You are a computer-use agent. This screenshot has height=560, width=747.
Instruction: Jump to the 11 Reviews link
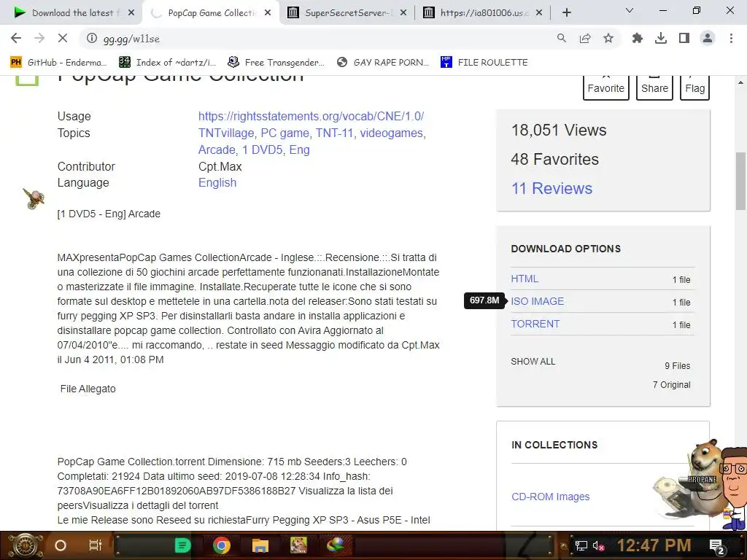pos(551,189)
